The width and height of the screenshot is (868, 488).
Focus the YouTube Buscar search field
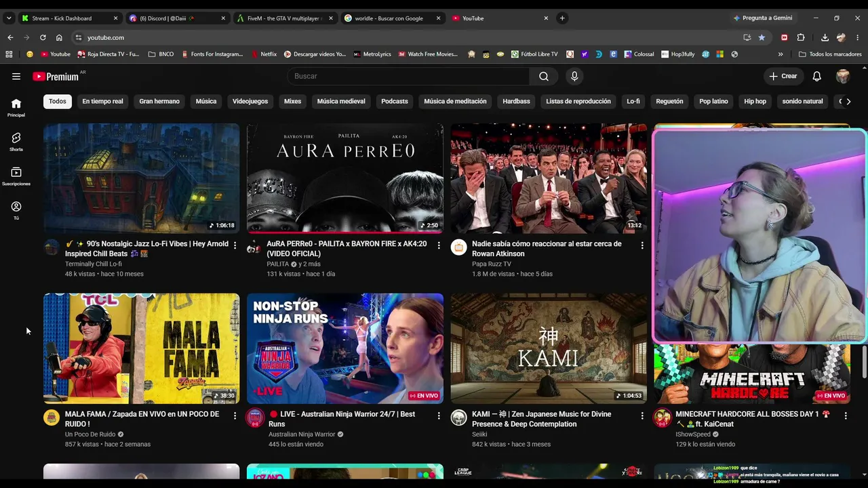tap(408, 76)
